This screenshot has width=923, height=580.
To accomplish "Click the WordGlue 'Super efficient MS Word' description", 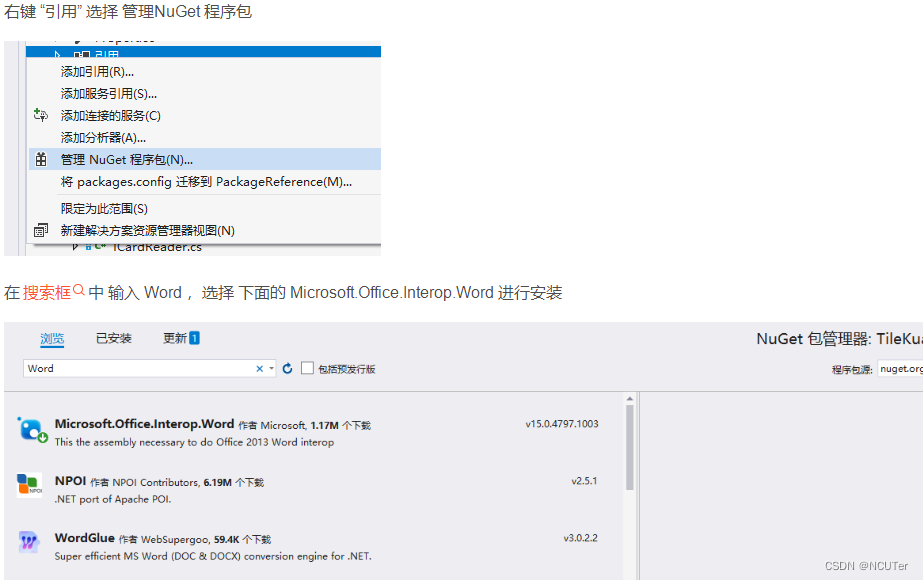I will point(213,556).
